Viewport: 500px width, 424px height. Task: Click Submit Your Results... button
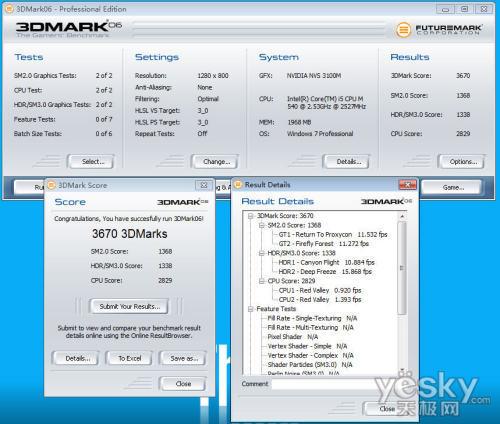click(x=129, y=306)
